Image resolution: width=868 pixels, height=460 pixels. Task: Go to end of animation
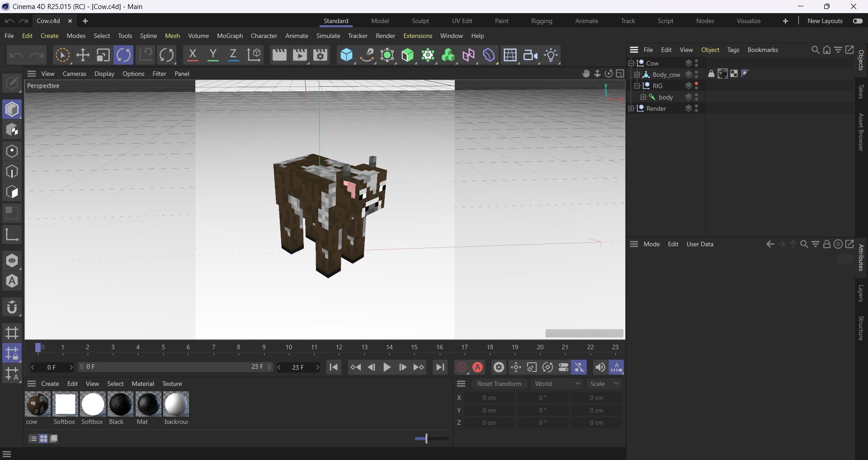click(440, 367)
